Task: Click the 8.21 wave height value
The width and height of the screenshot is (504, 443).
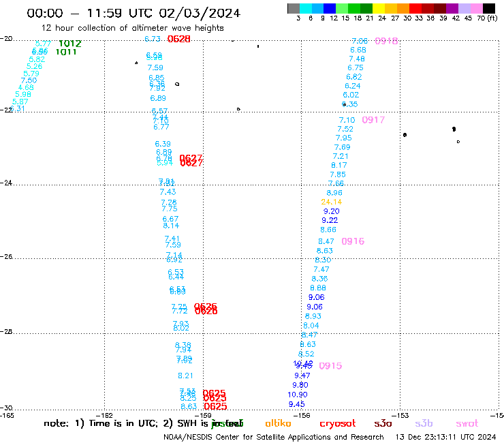Action: (185, 376)
